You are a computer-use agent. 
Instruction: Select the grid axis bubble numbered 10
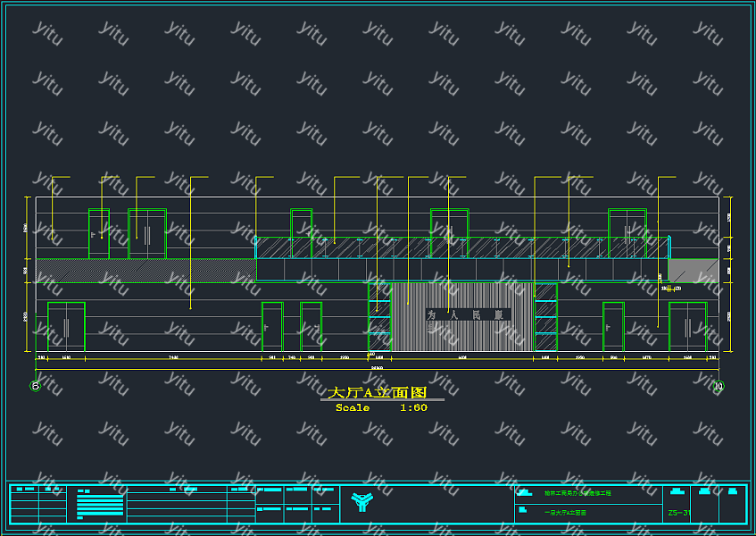point(719,386)
